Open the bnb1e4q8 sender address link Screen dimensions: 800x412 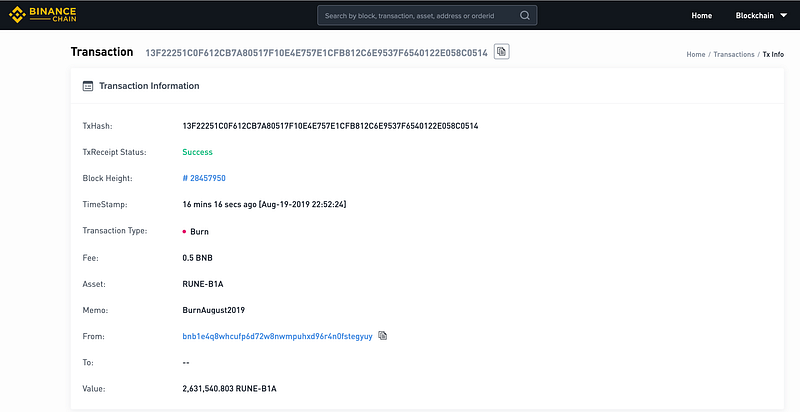click(x=278, y=337)
